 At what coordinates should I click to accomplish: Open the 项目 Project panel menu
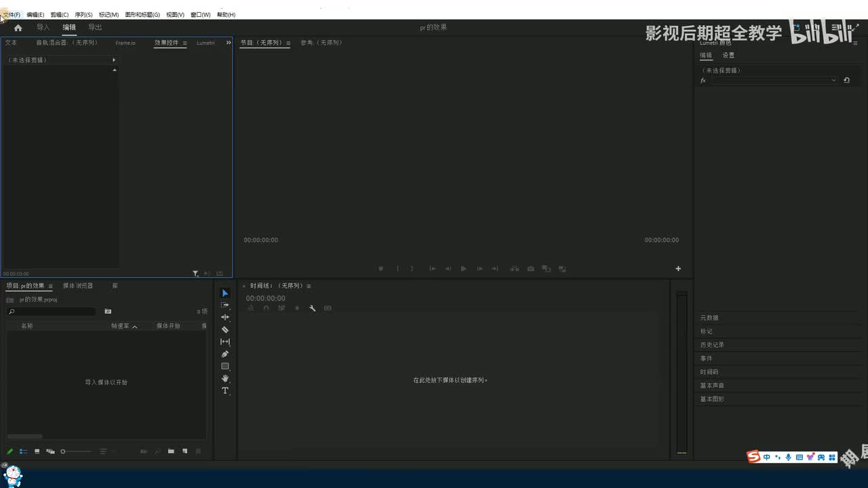50,286
